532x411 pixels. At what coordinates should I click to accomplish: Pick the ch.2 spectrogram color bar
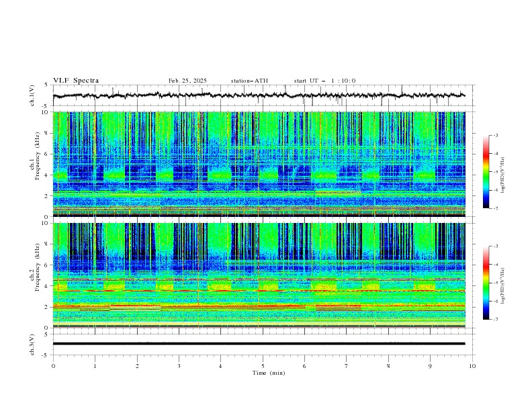[x=486, y=283]
